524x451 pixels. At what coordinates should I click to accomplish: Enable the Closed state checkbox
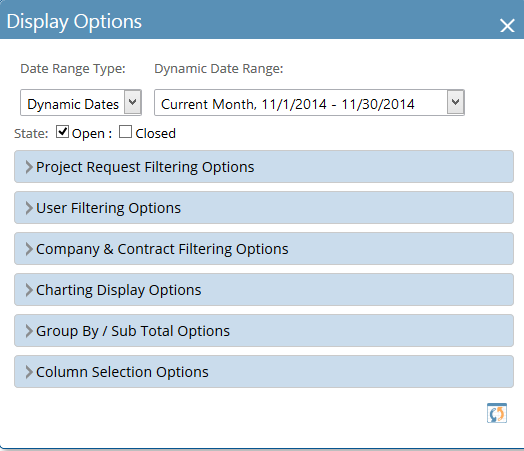coord(125,132)
